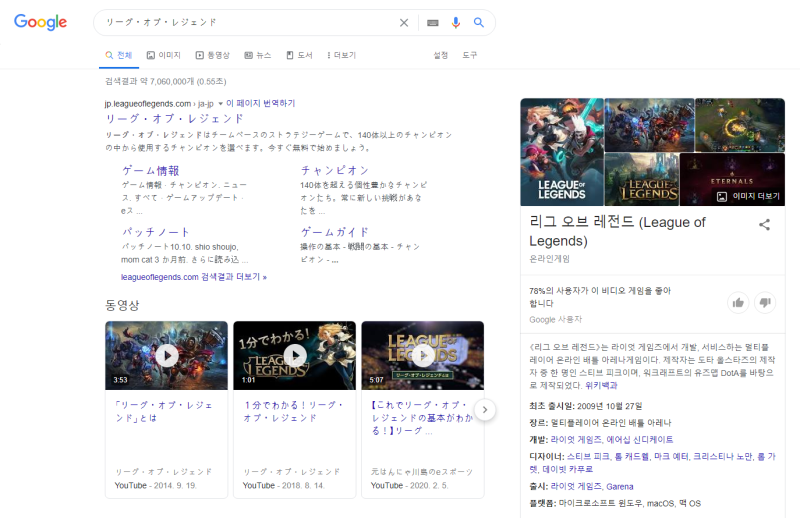Start voice search with microphone icon
The width and height of the screenshot is (800, 518).
[x=456, y=22]
